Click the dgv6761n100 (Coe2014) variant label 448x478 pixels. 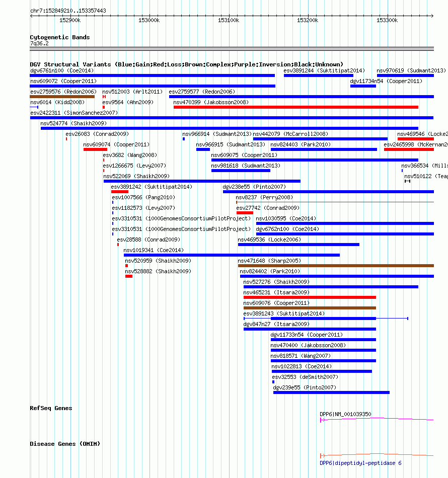62,70
